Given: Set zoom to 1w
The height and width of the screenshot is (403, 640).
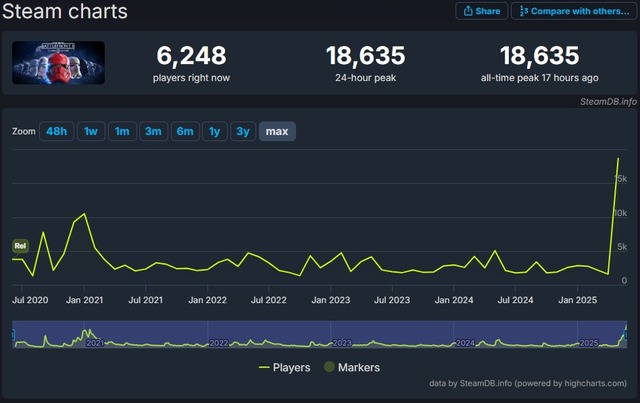Looking at the screenshot, I should tap(91, 131).
